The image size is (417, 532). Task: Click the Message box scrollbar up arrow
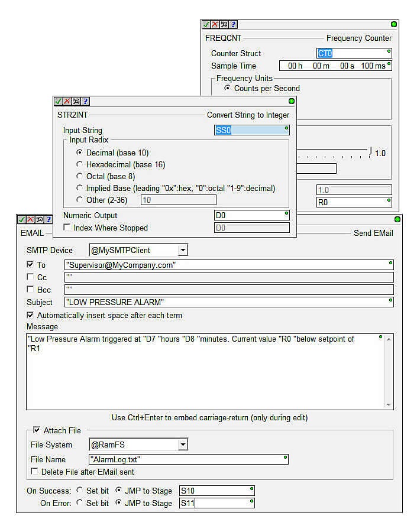click(389, 339)
